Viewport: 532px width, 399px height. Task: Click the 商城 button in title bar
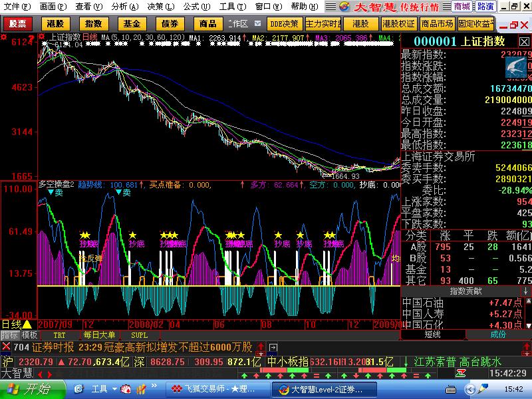point(462,7)
